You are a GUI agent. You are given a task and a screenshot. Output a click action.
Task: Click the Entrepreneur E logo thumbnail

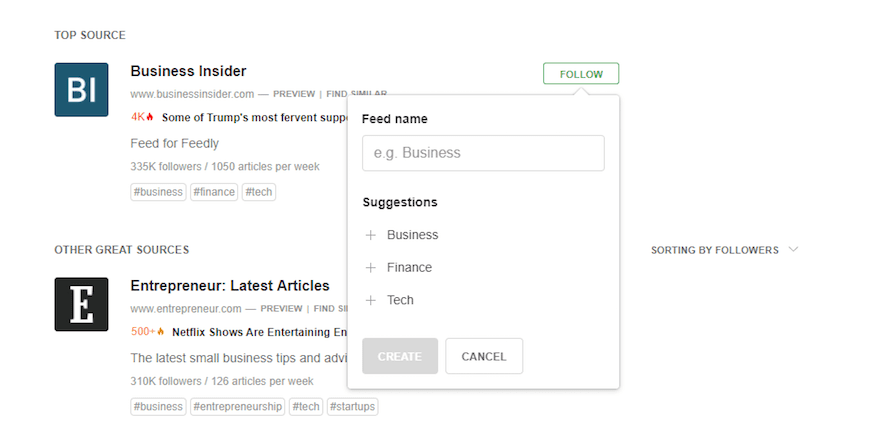coord(81,304)
